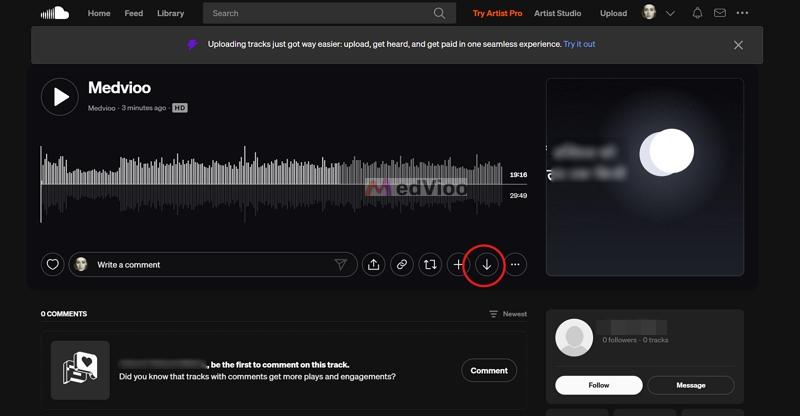This screenshot has width=800, height=416.
Task: Follow the uploader
Action: tap(598, 385)
